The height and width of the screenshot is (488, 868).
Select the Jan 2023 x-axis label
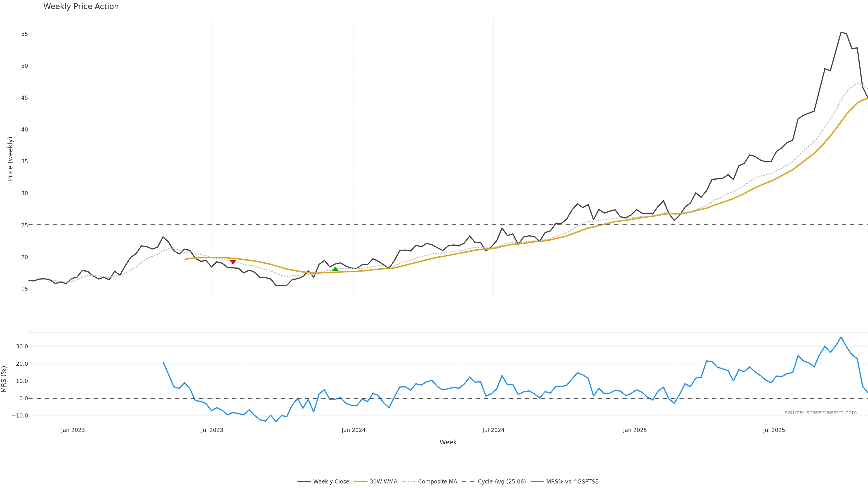click(x=73, y=430)
